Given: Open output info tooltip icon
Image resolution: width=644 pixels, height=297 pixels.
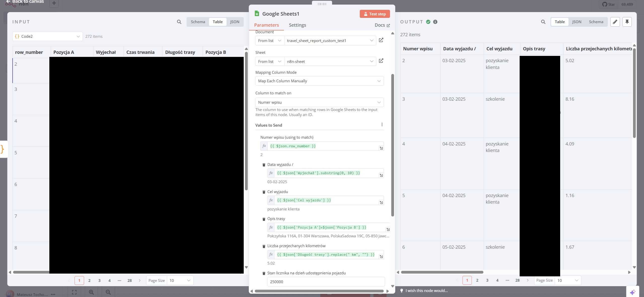Looking at the screenshot, I should (435, 22).
